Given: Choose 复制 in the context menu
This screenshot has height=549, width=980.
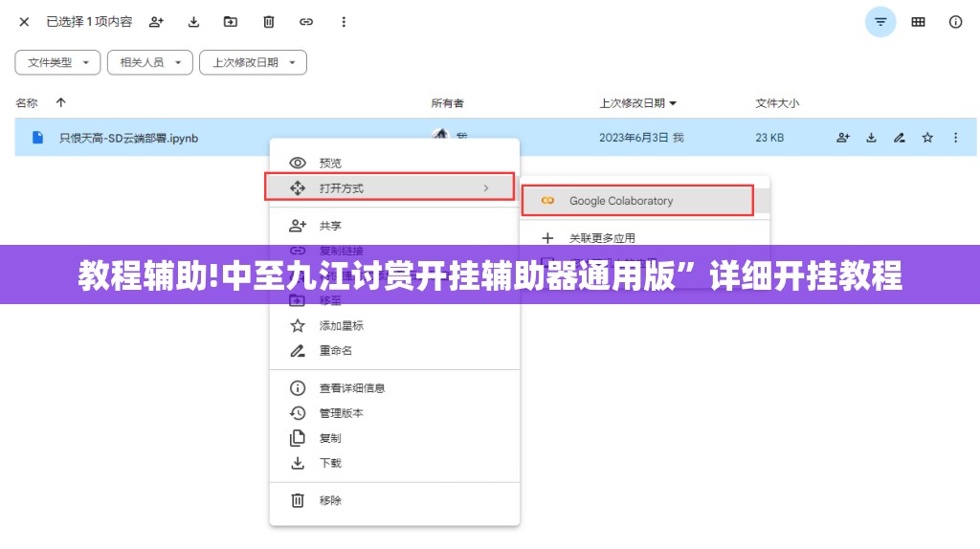Looking at the screenshot, I should click(x=394, y=438).
